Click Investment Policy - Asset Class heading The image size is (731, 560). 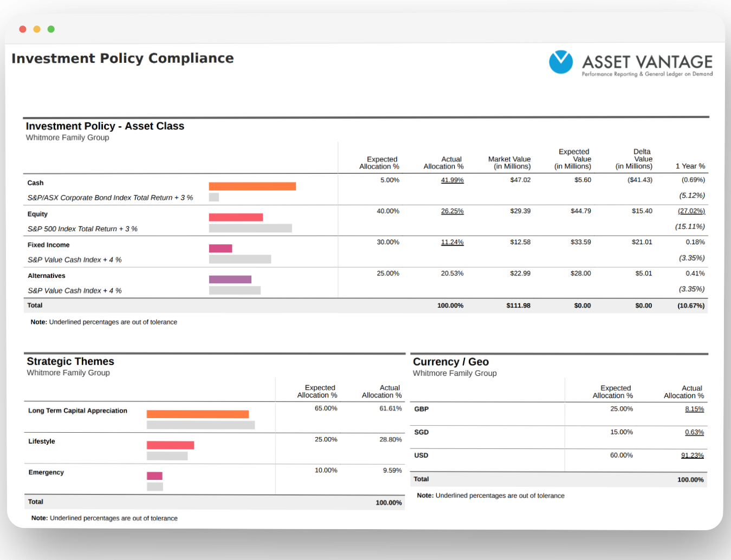tap(105, 126)
